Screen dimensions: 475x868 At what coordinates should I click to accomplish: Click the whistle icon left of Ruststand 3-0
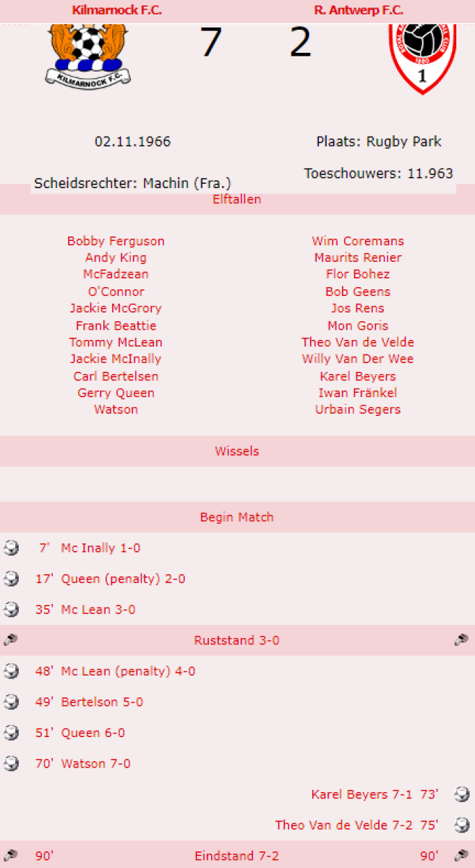tap(11, 640)
